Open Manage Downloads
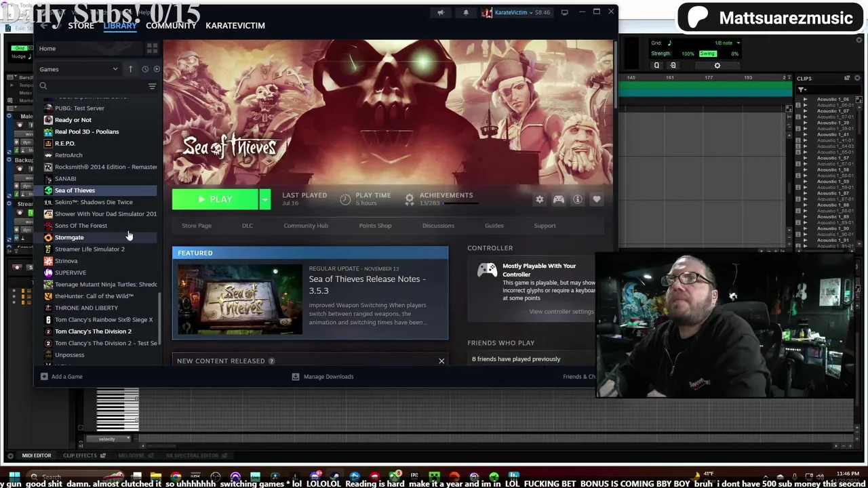The width and height of the screenshot is (868, 488). click(323, 377)
